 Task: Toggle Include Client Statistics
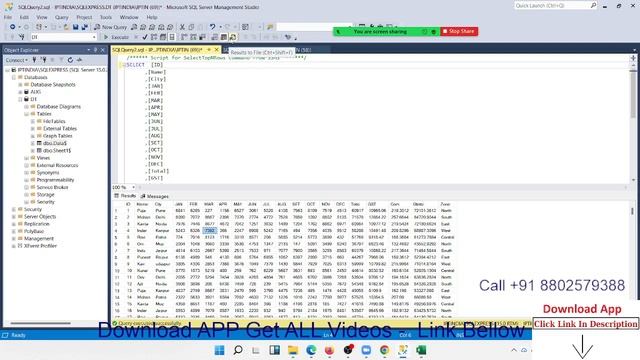tap(202, 37)
